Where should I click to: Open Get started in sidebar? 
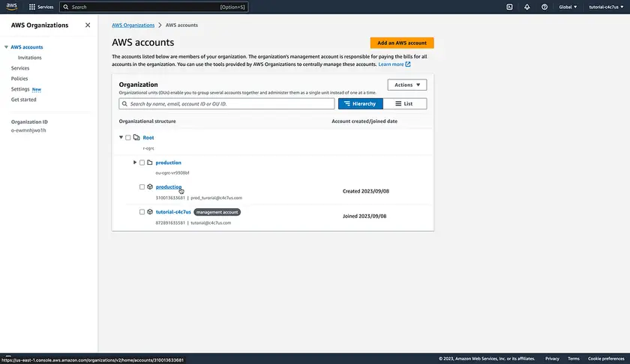(x=23, y=100)
